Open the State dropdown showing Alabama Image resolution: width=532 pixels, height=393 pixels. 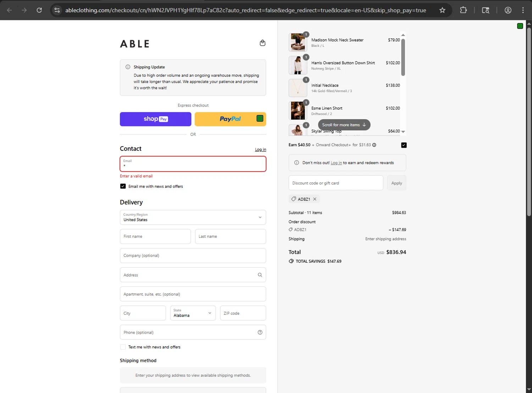point(193,313)
